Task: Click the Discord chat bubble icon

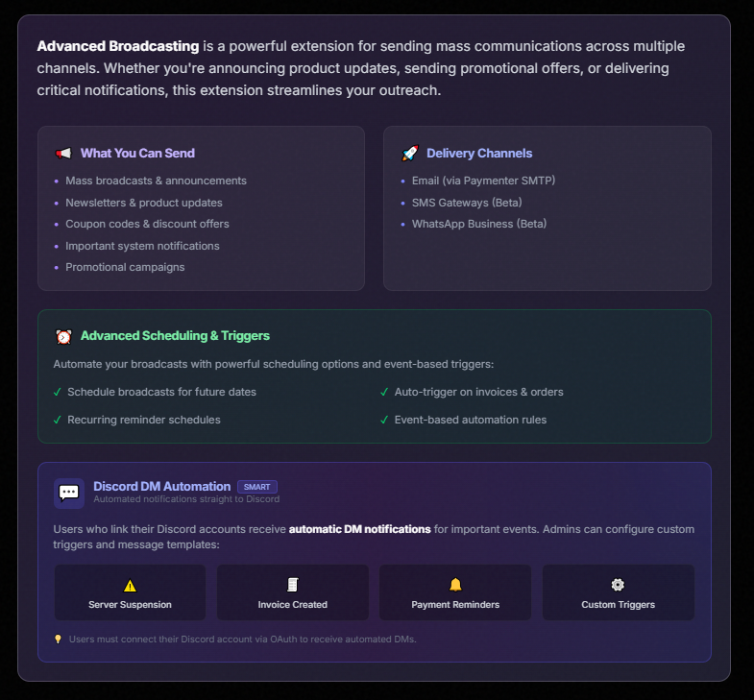Action: (x=69, y=493)
